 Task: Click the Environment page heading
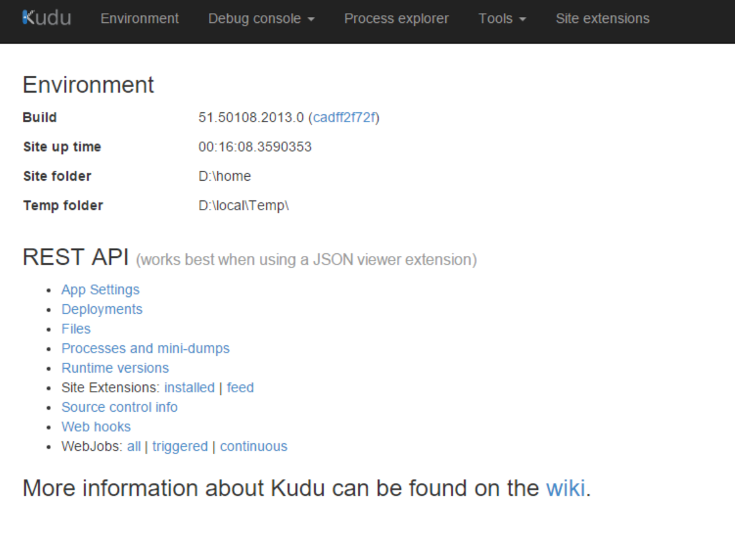[88, 85]
